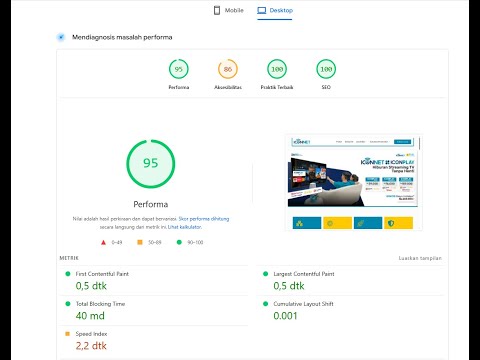Click the '40 md' blocking time value
The image size is (480, 360).
click(x=90, y=316)
